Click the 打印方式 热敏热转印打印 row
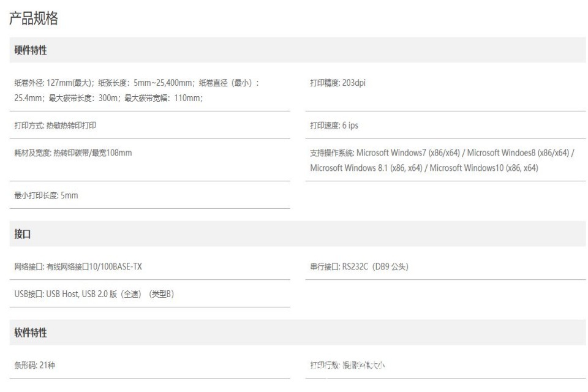 [x=55, y=126]
